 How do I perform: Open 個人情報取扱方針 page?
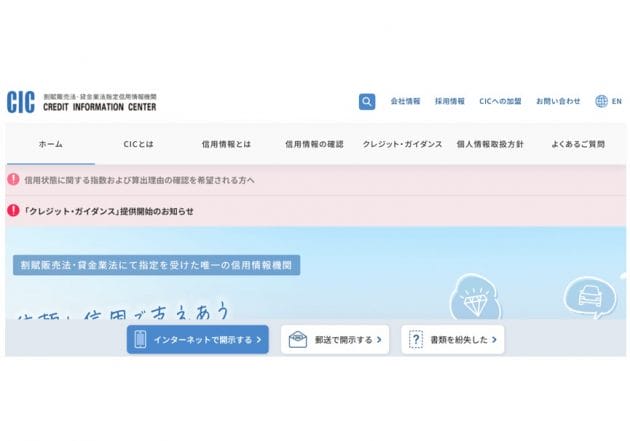490,144
